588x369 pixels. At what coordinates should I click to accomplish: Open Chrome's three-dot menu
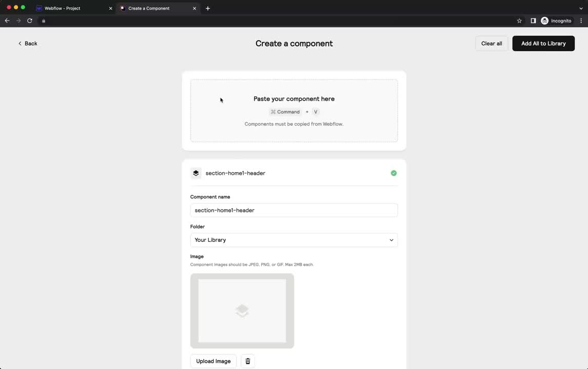coord(581,21)
